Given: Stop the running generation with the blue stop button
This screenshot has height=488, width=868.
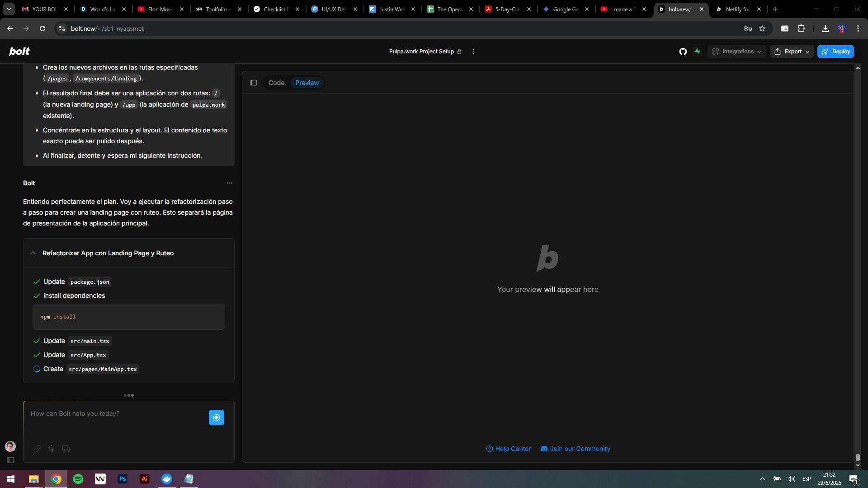Looking at the screenshot, I should click(x=216, y=418).
